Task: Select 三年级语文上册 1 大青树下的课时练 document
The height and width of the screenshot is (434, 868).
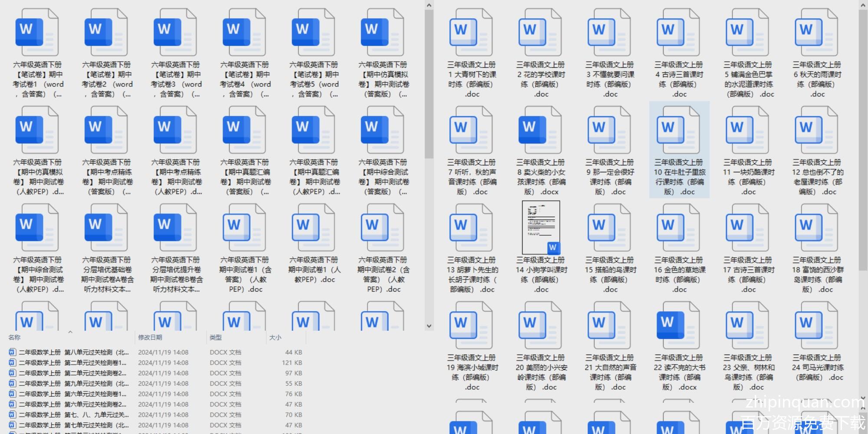Action: (471, 33)
